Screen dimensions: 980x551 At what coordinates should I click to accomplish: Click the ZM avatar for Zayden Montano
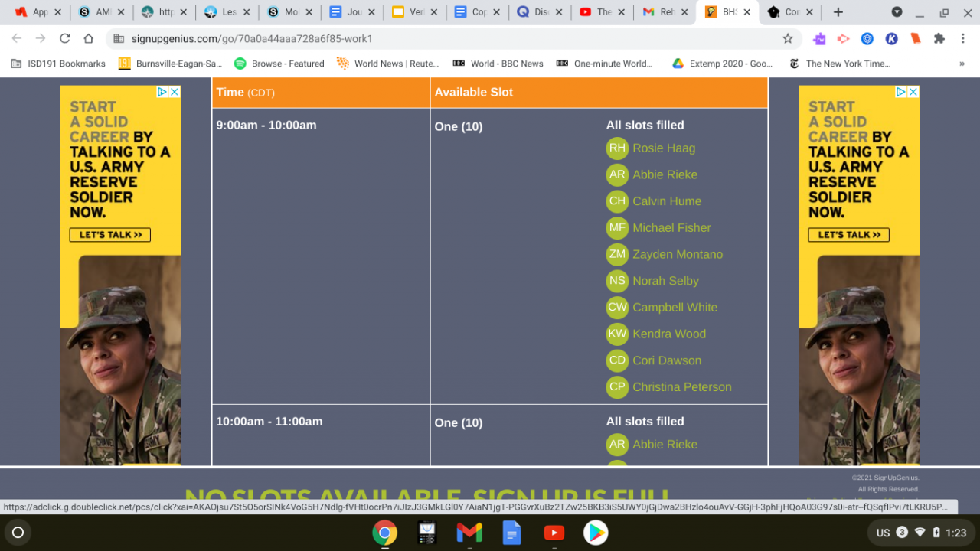(617, 254)
